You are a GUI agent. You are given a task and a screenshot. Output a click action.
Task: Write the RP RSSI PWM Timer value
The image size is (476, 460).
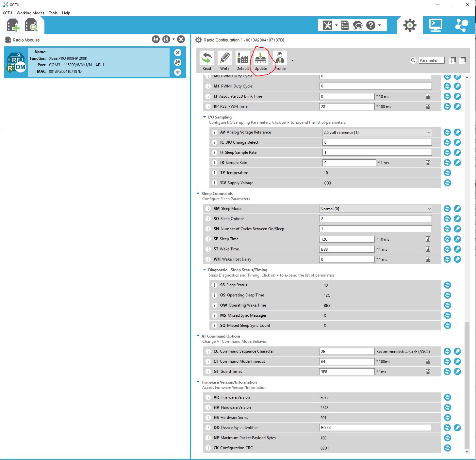point(457,106)
